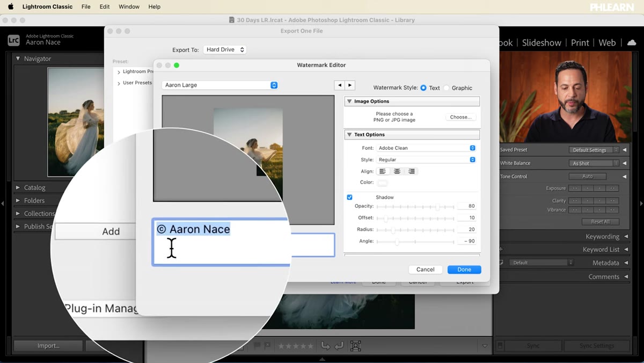Click Choose button for watermark image
644x363 pixels.
click(x=460, y=117)
